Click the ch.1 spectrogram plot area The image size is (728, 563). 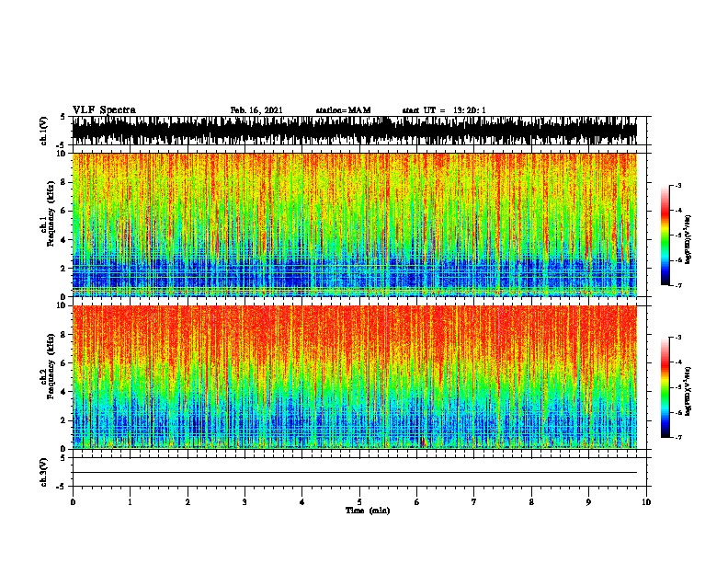pyautogui.click(x=355, y=224)
